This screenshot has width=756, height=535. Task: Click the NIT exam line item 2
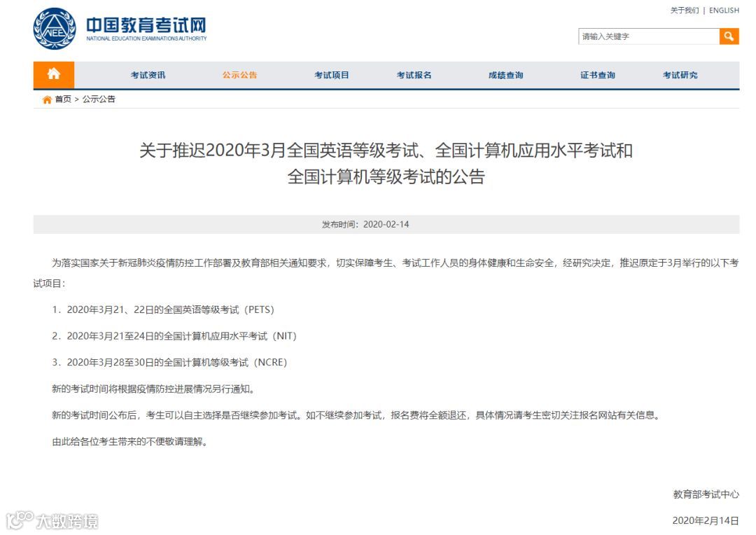(174, 336)
